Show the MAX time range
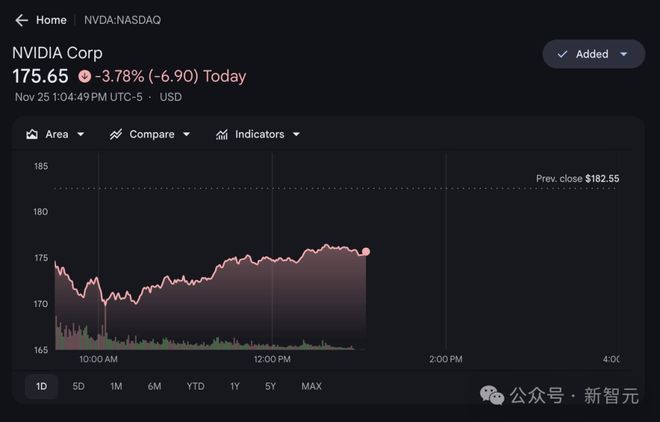This screenshot has width=660, height=422. pyautogui.click(x=311, y=386)
